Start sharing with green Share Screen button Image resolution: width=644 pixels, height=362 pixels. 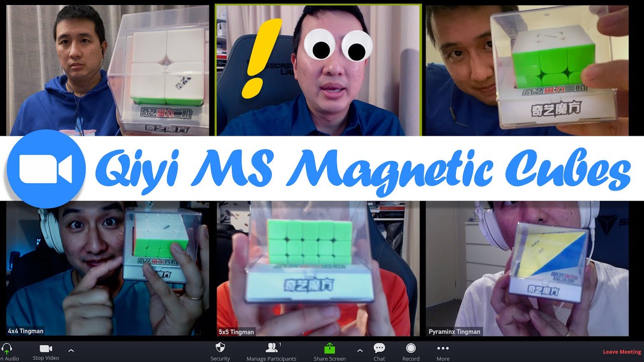[330, 351]
